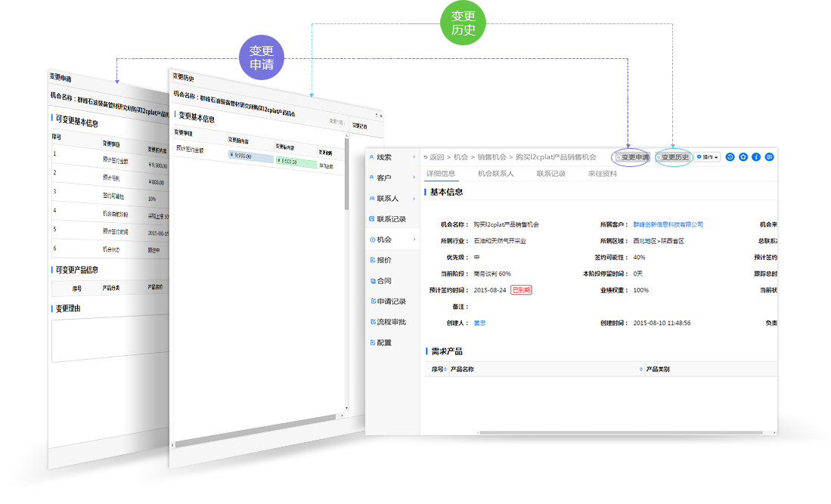
Task: Click the blue history clock icon
Action: point(730,157)
